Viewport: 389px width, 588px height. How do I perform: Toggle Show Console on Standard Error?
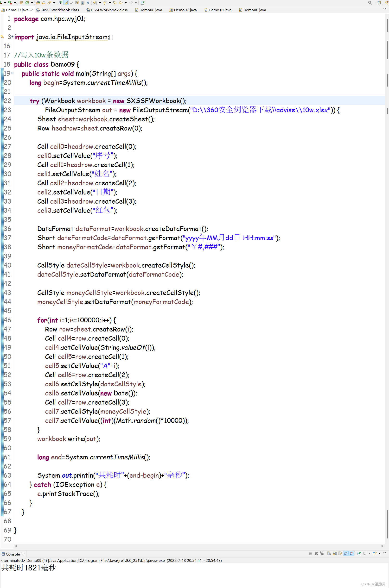(351, 554)
